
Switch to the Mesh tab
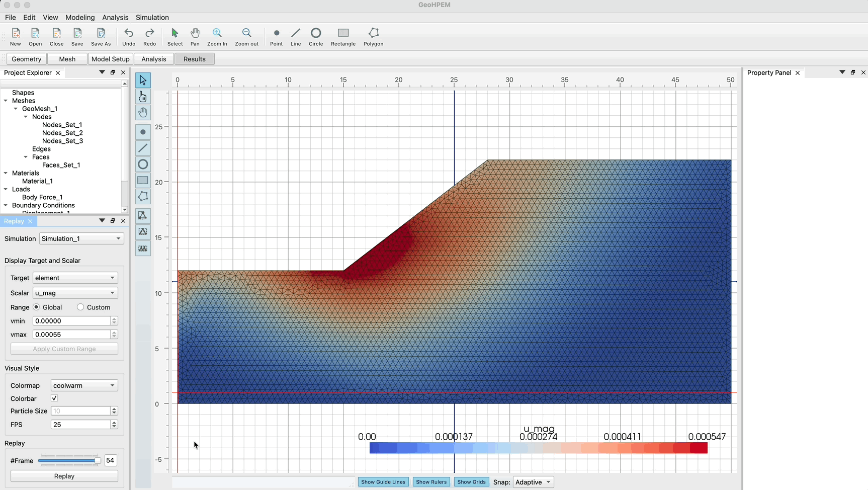(67, 59)
